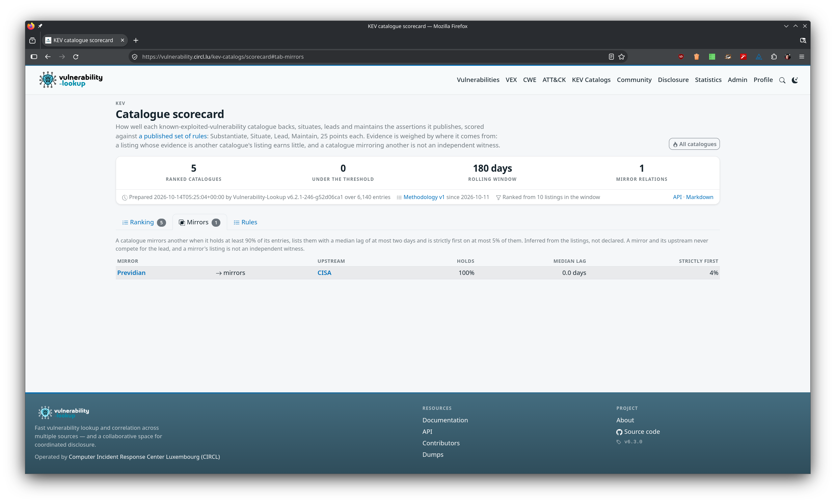Click the orange trash extension icon
836x504 pixels.
697,57
